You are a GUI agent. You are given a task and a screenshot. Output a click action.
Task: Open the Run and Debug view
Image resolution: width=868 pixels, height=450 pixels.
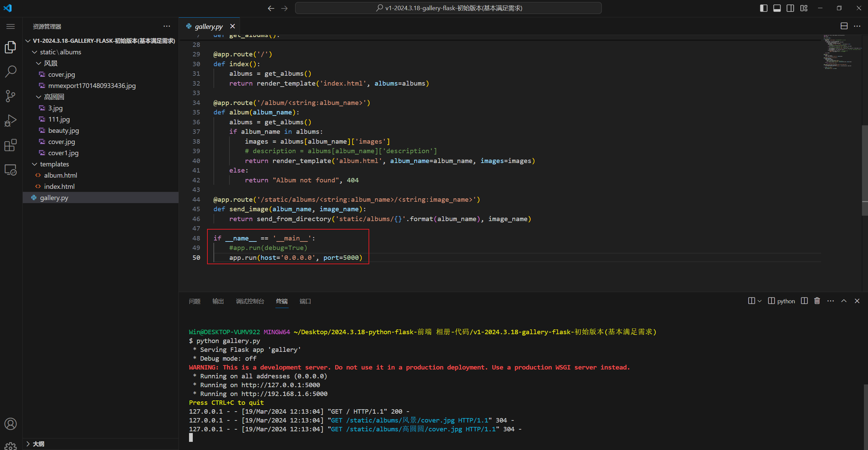coord(11,121)
